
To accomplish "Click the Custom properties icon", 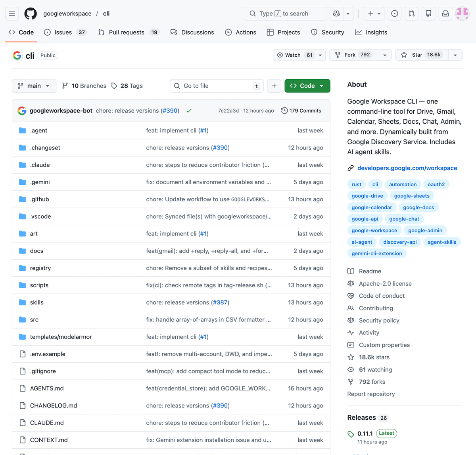I will (351, 345).
